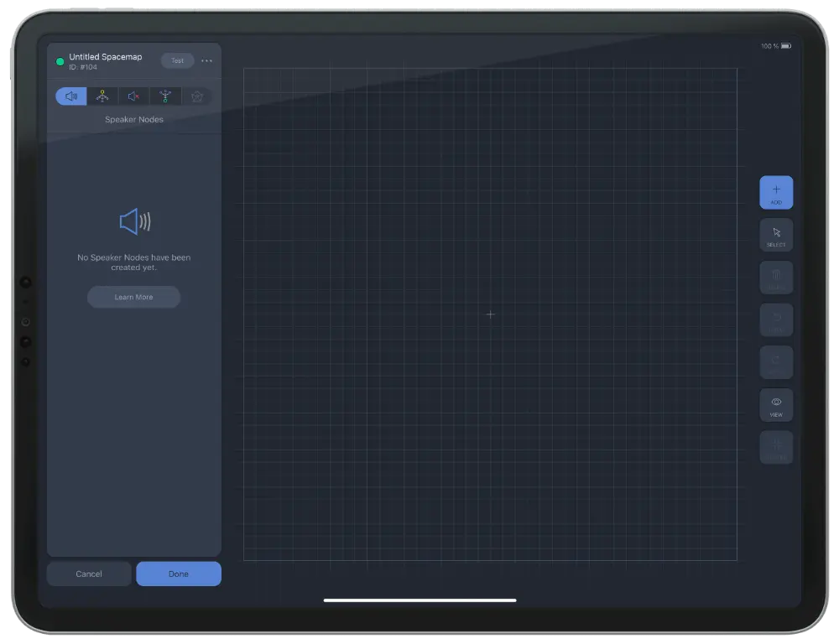839x644 pixels.
Task: Click the Delete trash icon
Action: [776, 277]
